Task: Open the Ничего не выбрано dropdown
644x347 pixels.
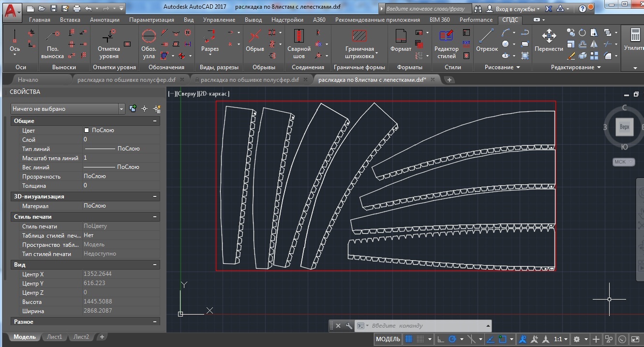Action: (x=68, y=109)
